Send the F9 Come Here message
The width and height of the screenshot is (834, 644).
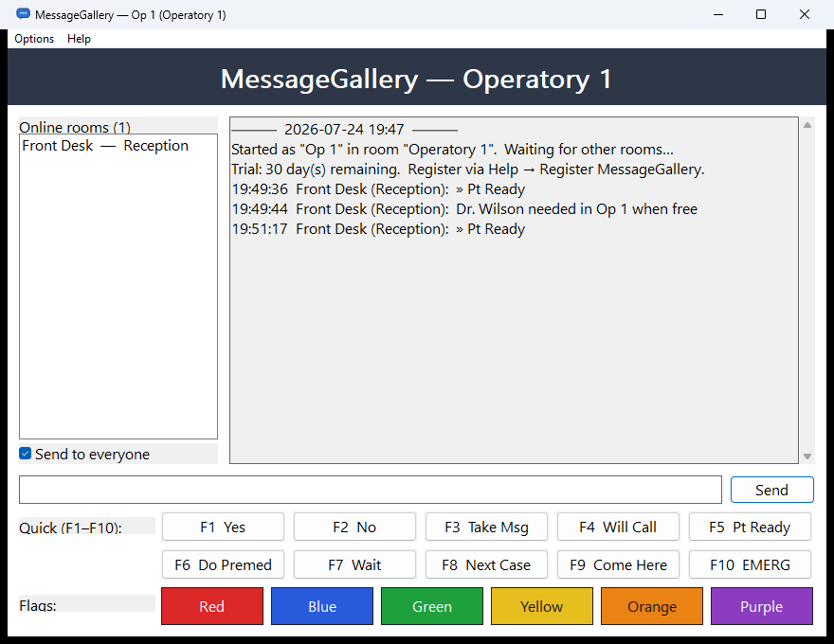click(x=618, y=564)
